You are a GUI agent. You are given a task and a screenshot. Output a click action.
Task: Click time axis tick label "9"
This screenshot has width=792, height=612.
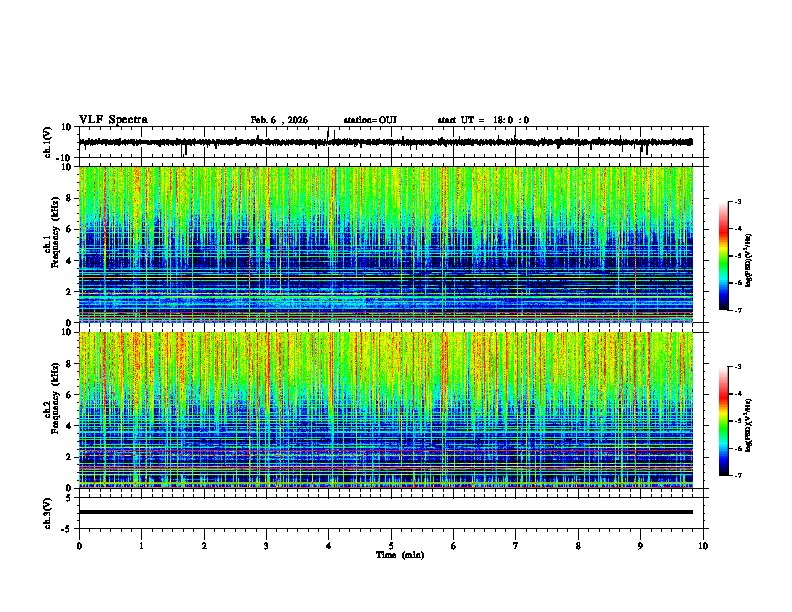640,546
